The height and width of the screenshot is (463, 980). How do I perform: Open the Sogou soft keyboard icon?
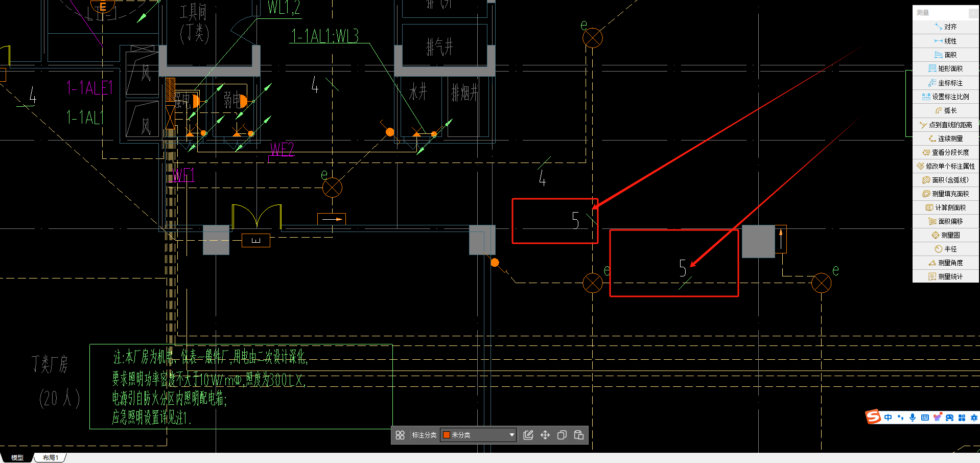[x=925, y=418]
